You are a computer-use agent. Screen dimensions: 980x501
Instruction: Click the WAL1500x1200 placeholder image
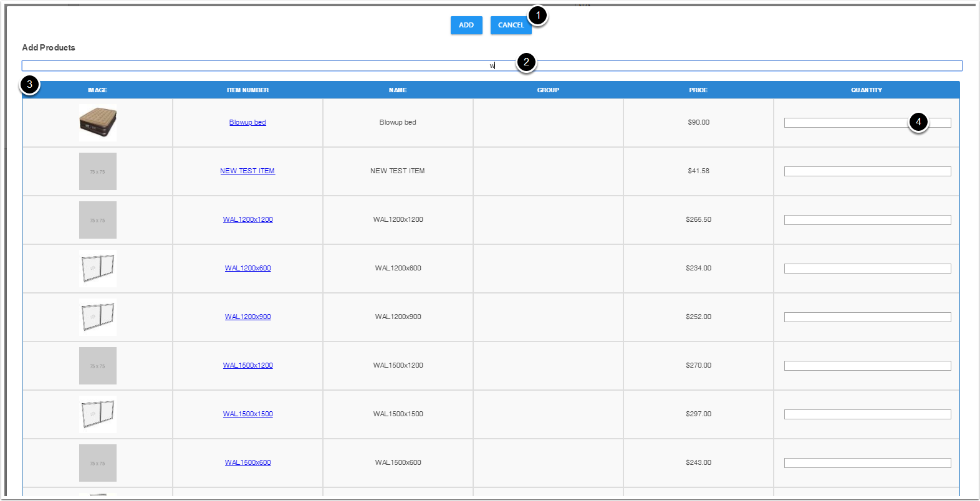98,366
